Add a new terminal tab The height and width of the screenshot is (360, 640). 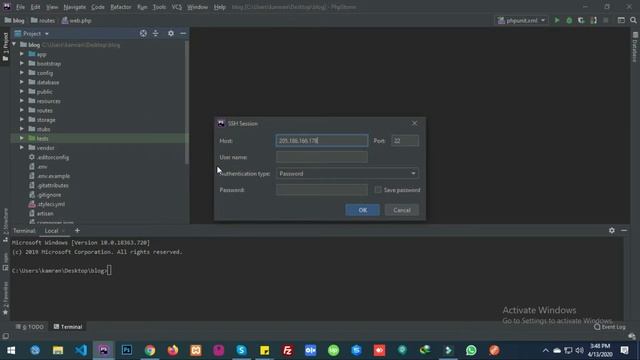[x=77, y=231]
